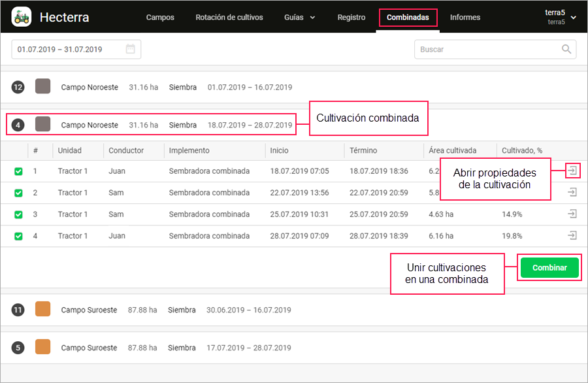Open properties of cultivation row 1
The image size is (588, 383).
572,171
